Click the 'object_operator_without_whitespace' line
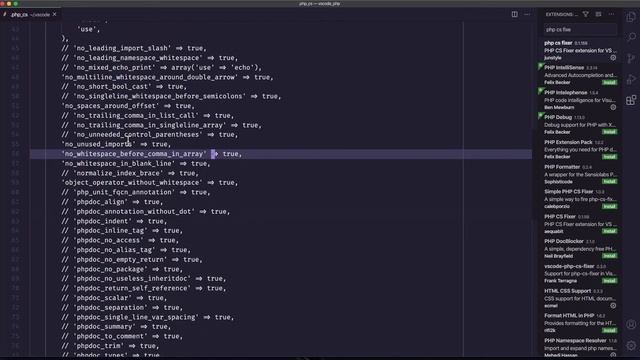Image resolution: width=640 pixels, height=360 pixels. (149, 182)
